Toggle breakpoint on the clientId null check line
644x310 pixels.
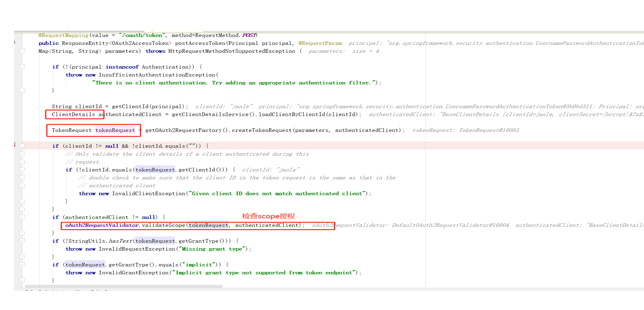15,146
